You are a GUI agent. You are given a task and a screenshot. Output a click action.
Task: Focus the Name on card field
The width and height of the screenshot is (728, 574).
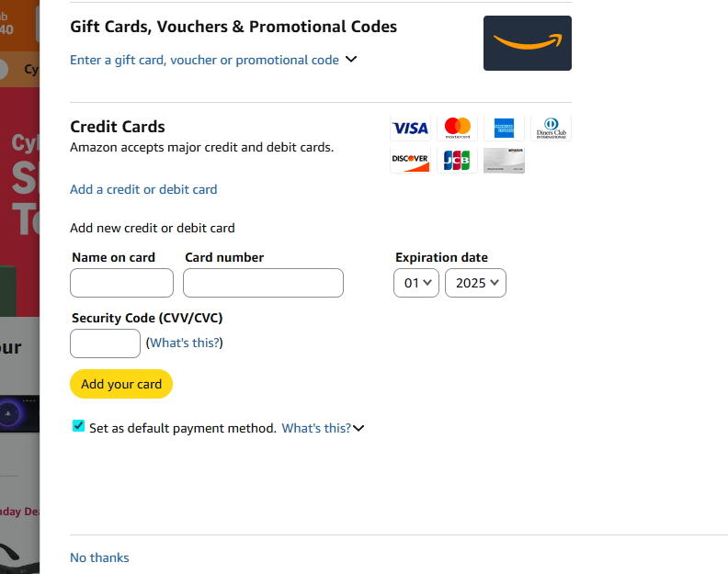coord(121,283)
